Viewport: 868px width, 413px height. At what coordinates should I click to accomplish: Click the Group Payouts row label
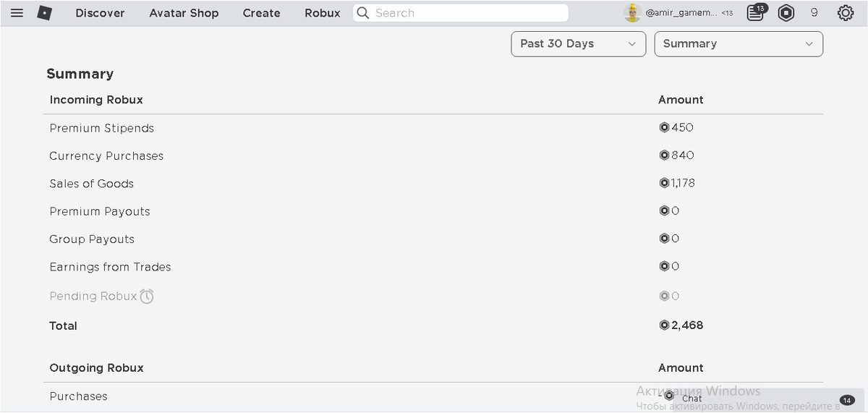92,239
